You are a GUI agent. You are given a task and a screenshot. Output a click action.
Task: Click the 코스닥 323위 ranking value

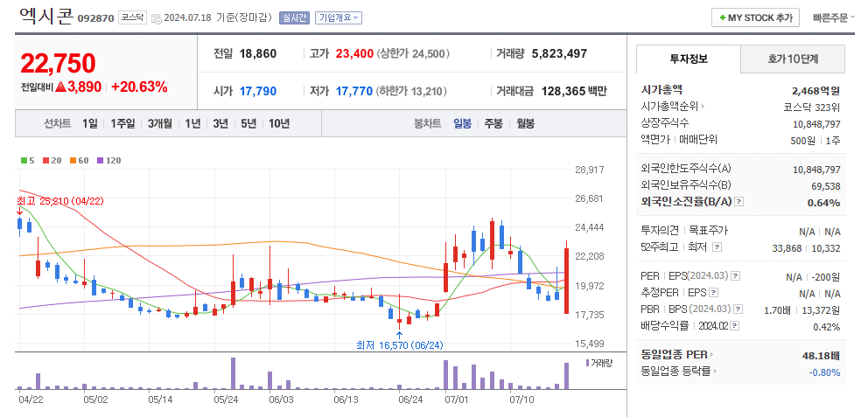pos(813,106)
